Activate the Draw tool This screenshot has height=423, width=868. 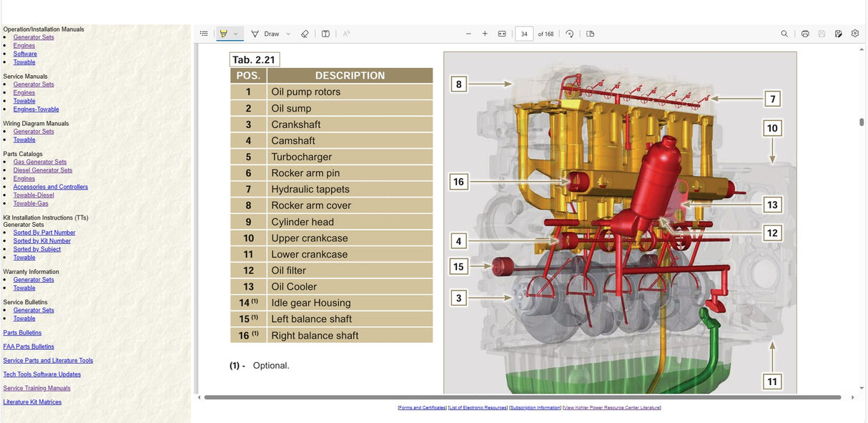[265, 34]
